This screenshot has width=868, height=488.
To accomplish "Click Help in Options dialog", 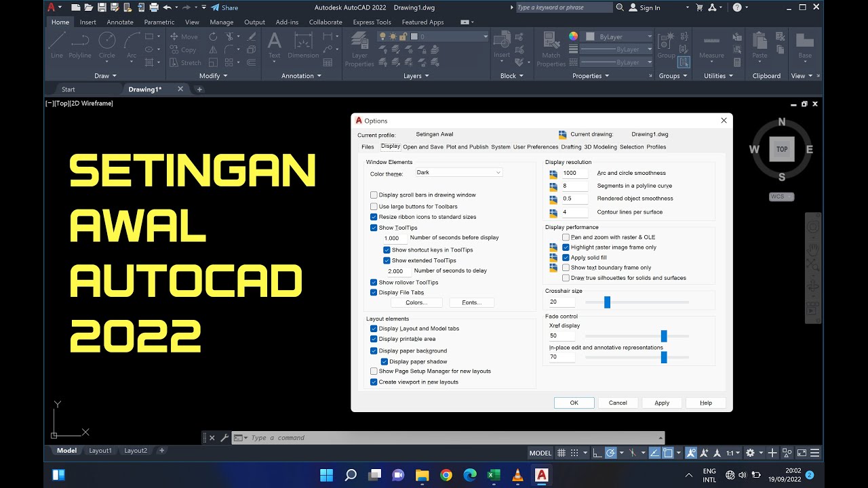I will 706,403.
